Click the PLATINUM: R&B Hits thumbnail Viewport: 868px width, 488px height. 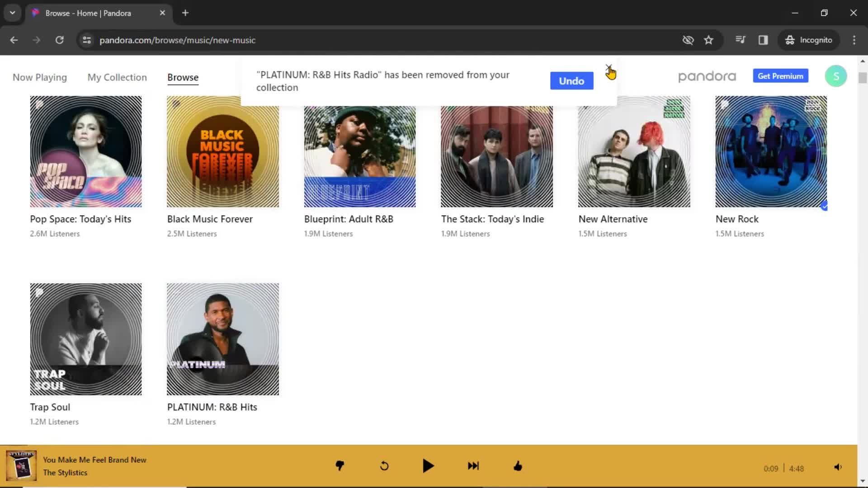coord(223,339)
